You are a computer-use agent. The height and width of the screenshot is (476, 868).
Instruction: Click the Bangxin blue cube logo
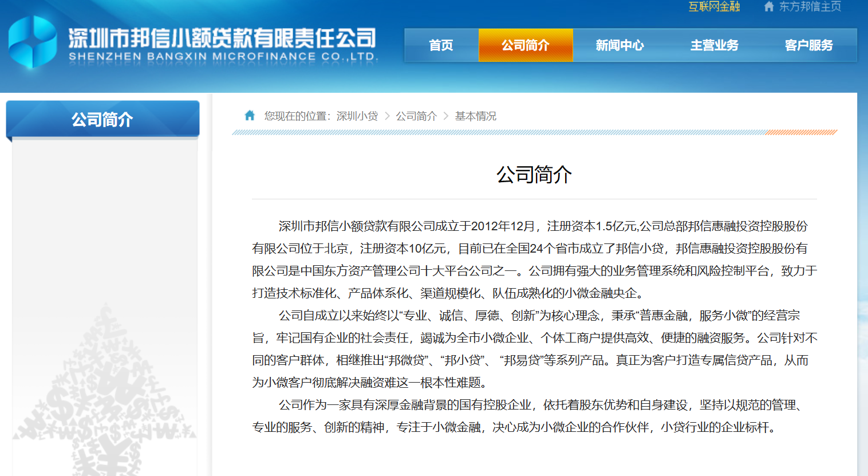33,42
